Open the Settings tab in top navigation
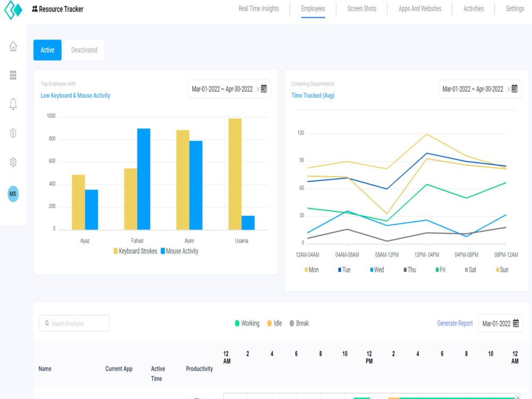The width and height of the screenshot is (532, 399). click(x=514, y=9)
